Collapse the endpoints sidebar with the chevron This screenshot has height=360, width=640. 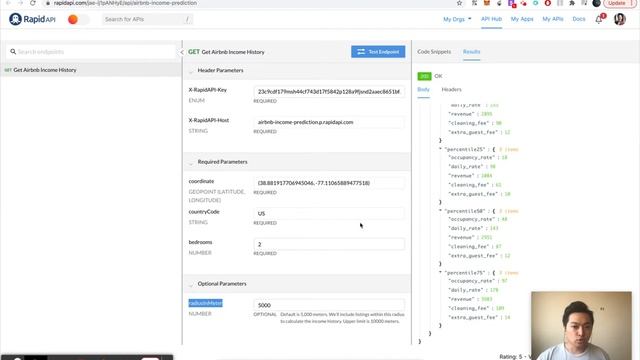[x=182, y=52]
